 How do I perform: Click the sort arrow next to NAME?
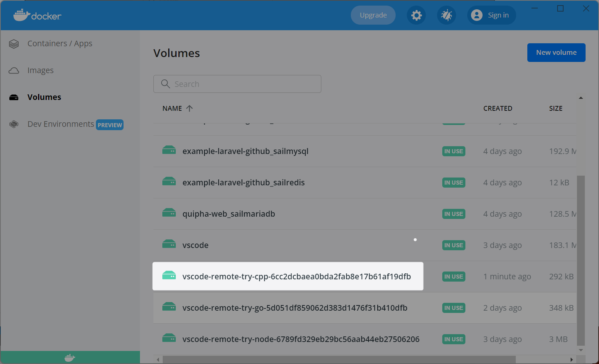pos(190,109)
